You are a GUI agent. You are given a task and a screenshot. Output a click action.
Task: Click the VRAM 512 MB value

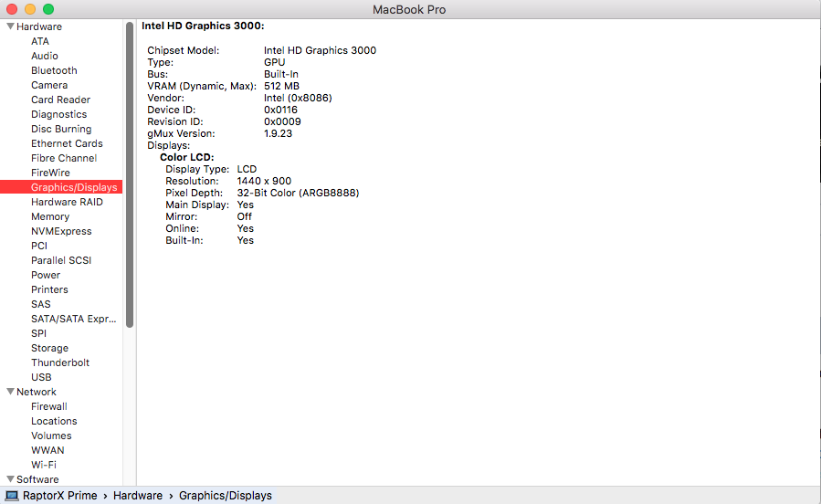[x=281, y=86]
